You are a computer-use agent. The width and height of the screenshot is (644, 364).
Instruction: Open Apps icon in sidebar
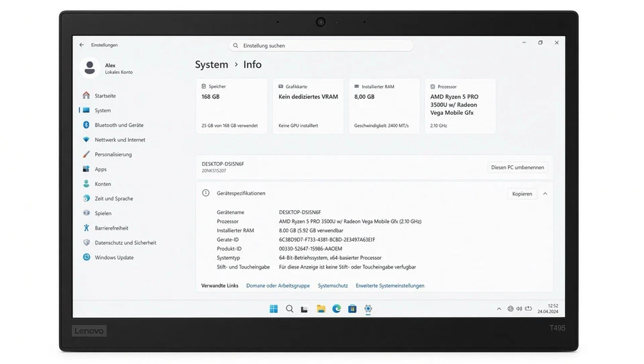tap(86, 169)
